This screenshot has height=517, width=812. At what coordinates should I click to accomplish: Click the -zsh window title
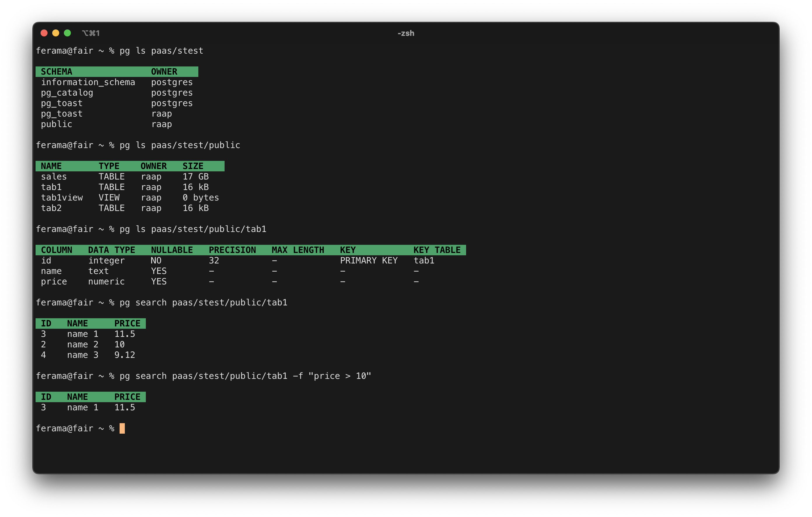tap(406, 33)
